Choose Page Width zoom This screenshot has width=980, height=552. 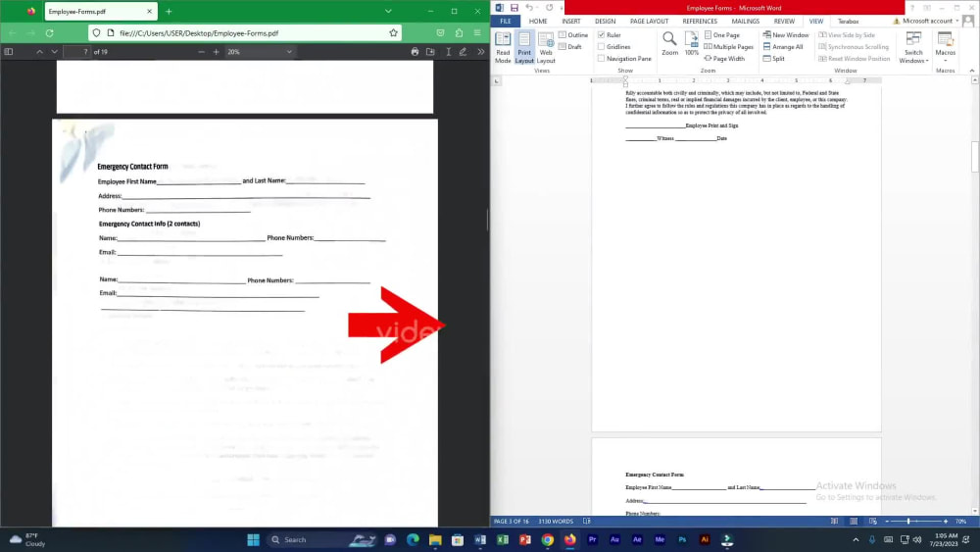click(724, 59)
